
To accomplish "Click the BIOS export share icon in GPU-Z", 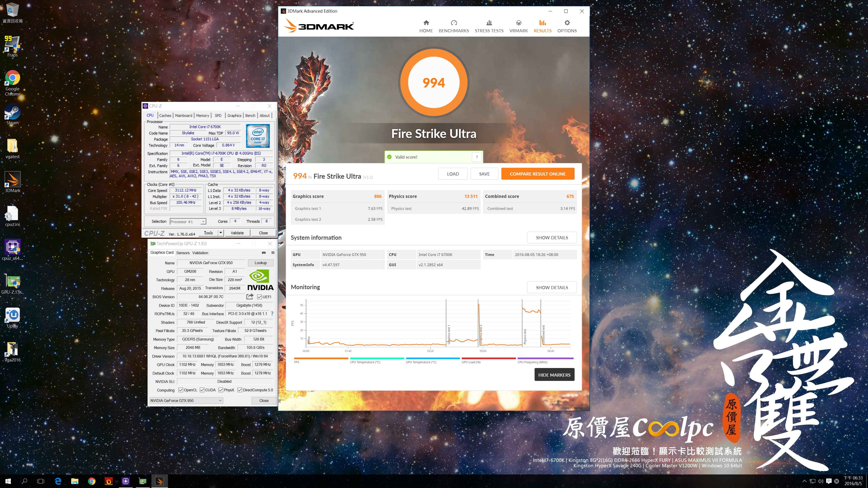I will [x=250, y=296].
